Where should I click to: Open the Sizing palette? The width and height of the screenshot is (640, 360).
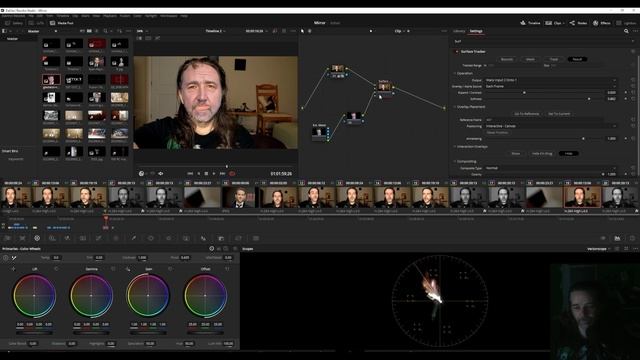pyautogui.click(x=238, y=238)
